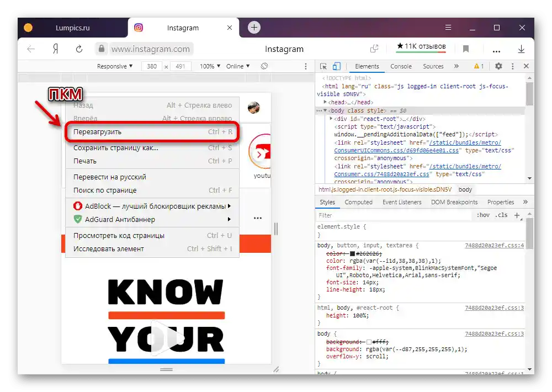Screen dimensions: 552x392
Task: Click the padlock site security icon
Action: coord(102,49)
